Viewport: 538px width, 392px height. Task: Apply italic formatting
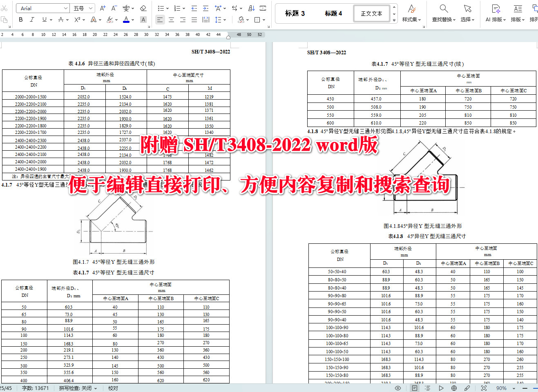32,19
